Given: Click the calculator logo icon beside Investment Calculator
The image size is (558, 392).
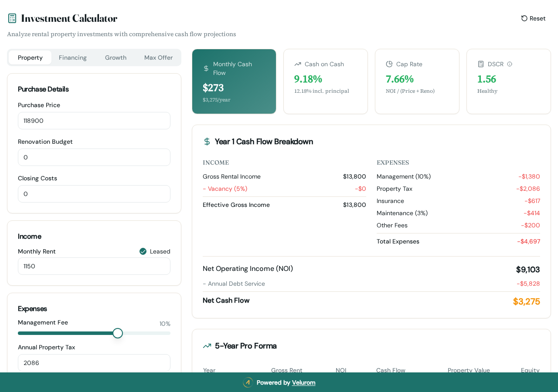Looking at the screenshot, I should [x=12, y=18].
